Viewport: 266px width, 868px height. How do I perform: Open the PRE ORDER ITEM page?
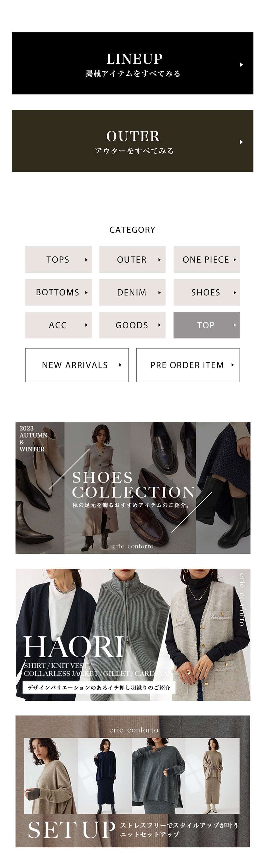point(188,365)
